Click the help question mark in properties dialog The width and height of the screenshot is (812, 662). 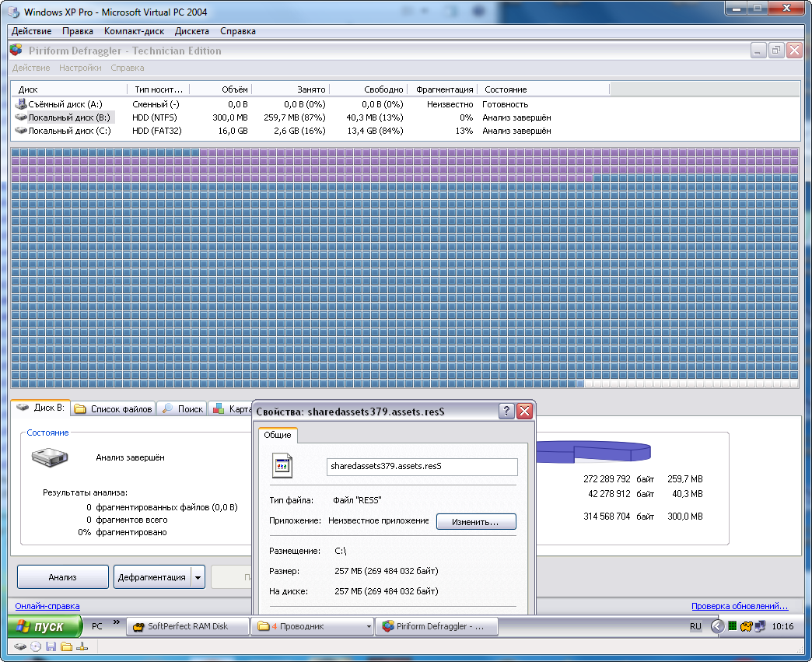click(x=506, y=412)
